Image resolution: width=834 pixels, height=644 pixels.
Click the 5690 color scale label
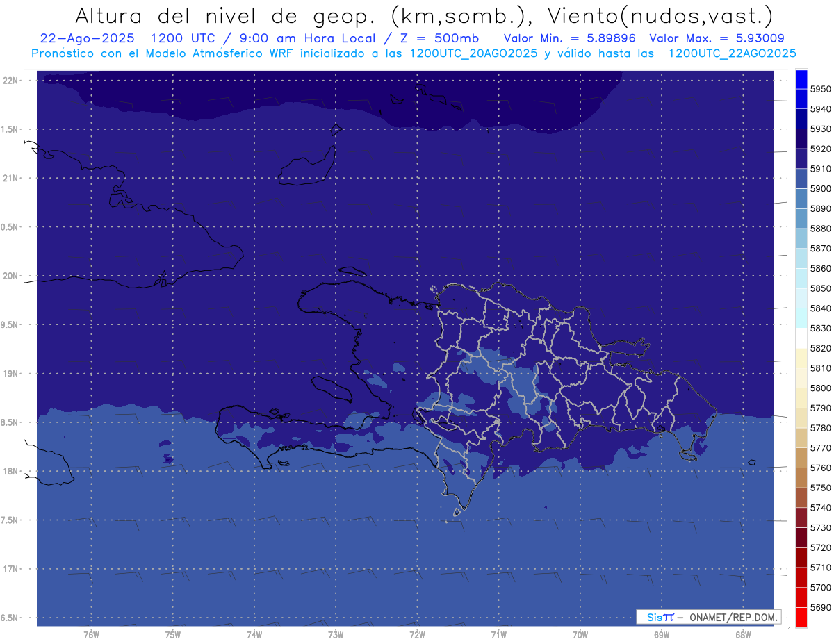[x=820, y=608]
